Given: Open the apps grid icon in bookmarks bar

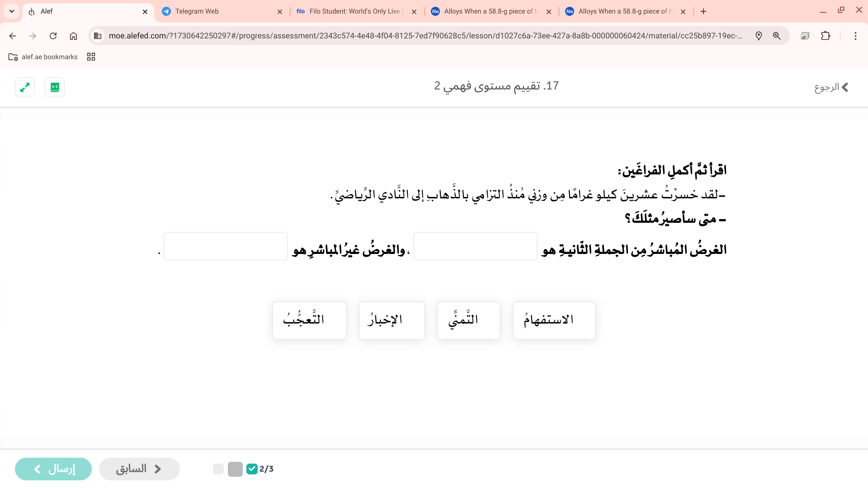Looking at the screenshot, I should pos(91,57).
